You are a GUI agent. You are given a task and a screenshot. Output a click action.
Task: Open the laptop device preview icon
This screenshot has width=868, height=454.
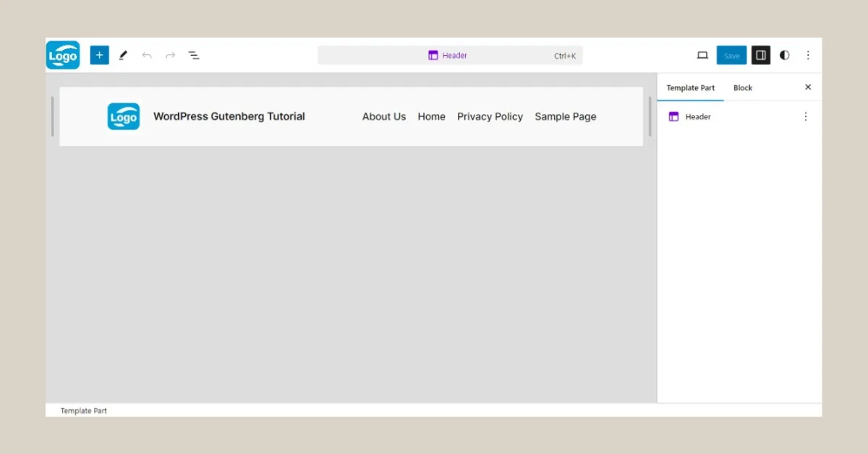(x=702, y=55)
